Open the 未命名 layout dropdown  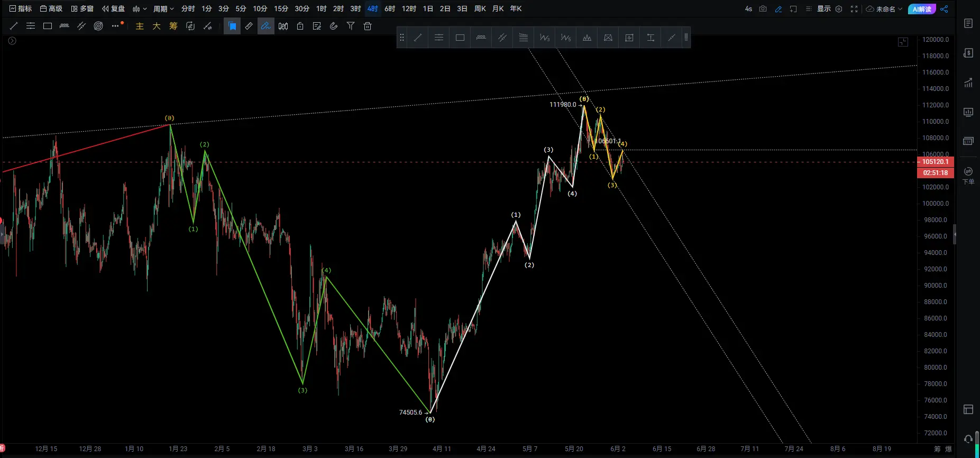click(x=884, y=9)
